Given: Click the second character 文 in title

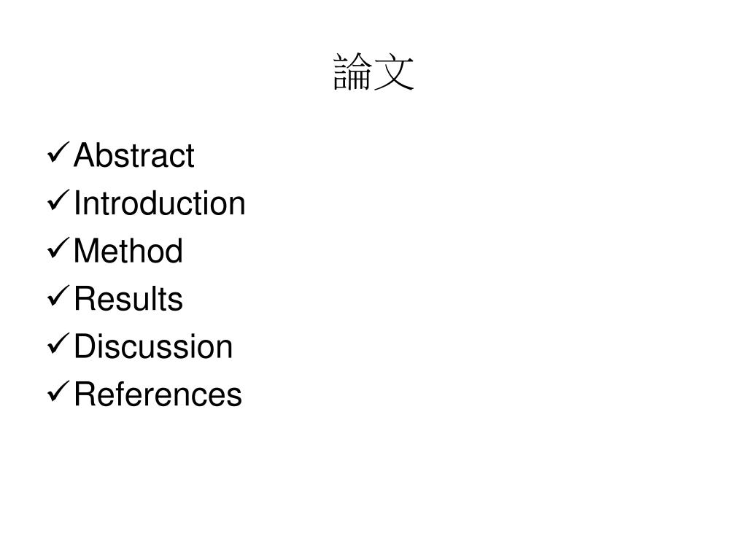Looking at the screenshot, I should (x=394, y=72).
